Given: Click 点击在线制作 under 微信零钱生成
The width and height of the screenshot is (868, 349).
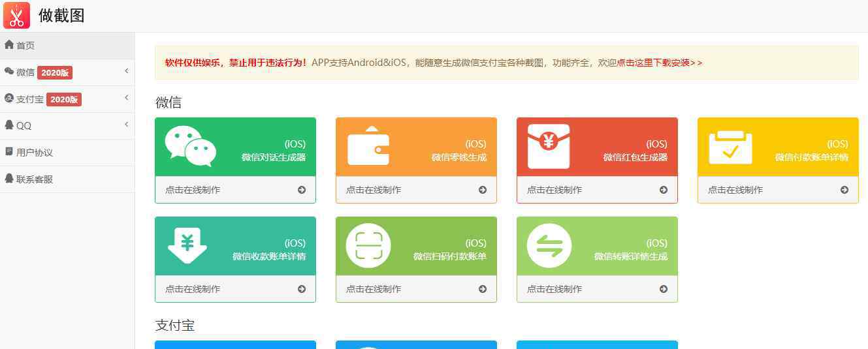Looking at the screenshot, I should [x=374, y=190].
